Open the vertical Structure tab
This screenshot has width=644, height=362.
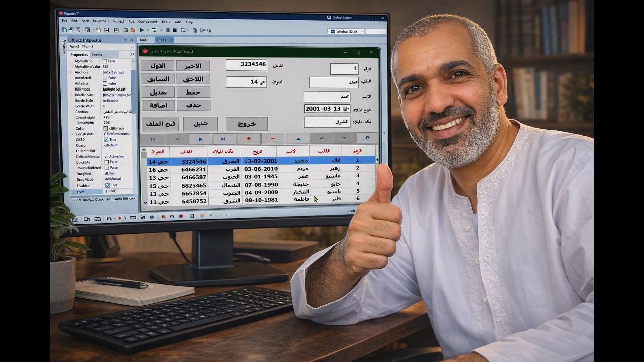pyautogui.click(x=64, y=46)
